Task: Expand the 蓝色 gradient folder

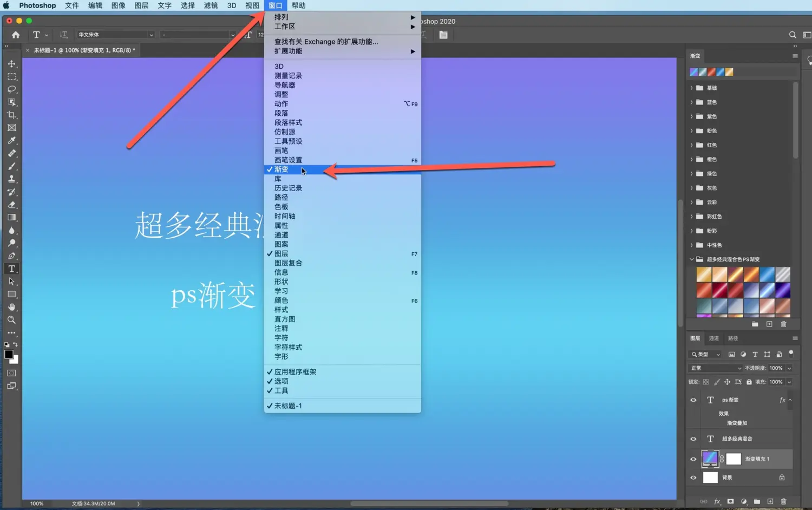Action: pyautogui.click(x=691, y=102)
